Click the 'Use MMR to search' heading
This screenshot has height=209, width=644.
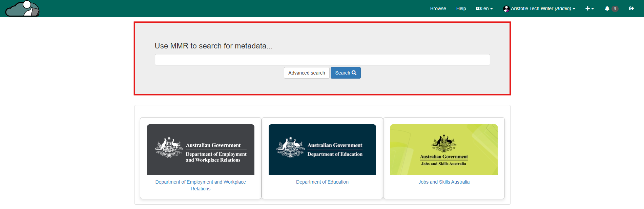(213, 46)
